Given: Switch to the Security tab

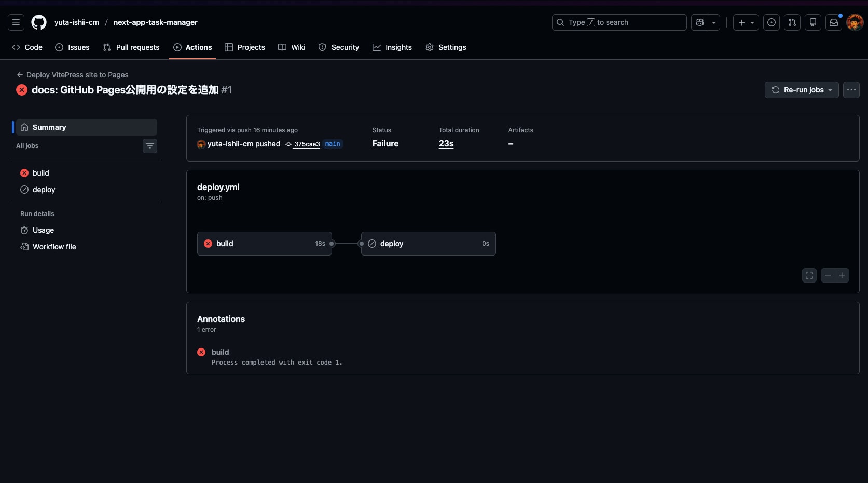Looking at the screenshot, I should point(339,47).
